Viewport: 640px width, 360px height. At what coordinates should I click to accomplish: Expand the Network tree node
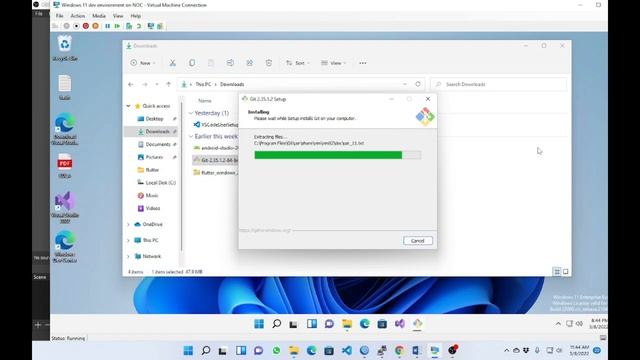[128, 256]
